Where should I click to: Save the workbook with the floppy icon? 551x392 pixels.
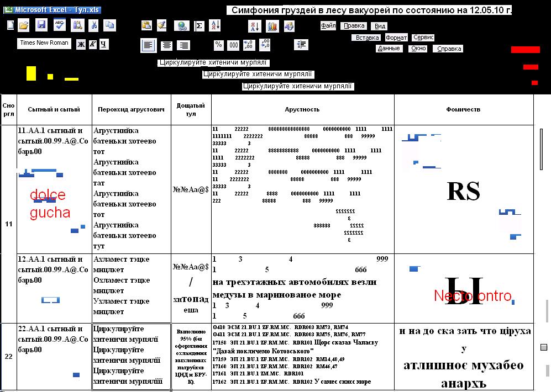[41, 25]
